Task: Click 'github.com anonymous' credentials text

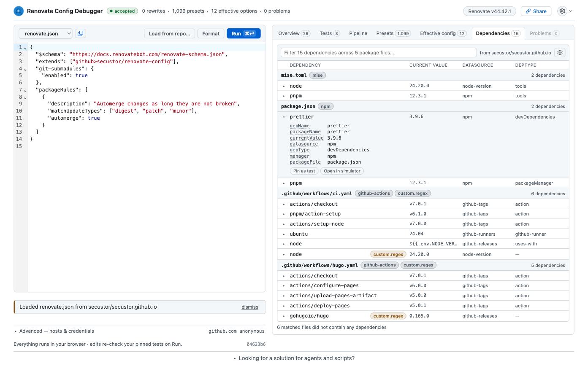Action: click(236, 331)
